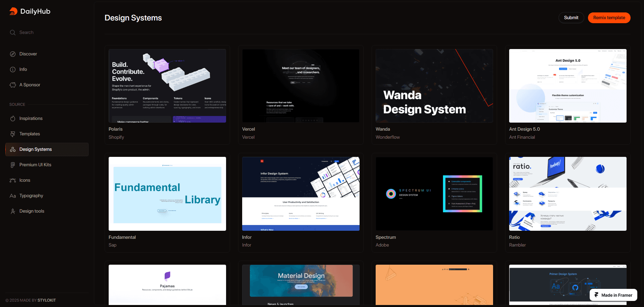Click the Discover compass icon
Image resolution: width=644 pixels, height=307 pixels.
(13, 54)
